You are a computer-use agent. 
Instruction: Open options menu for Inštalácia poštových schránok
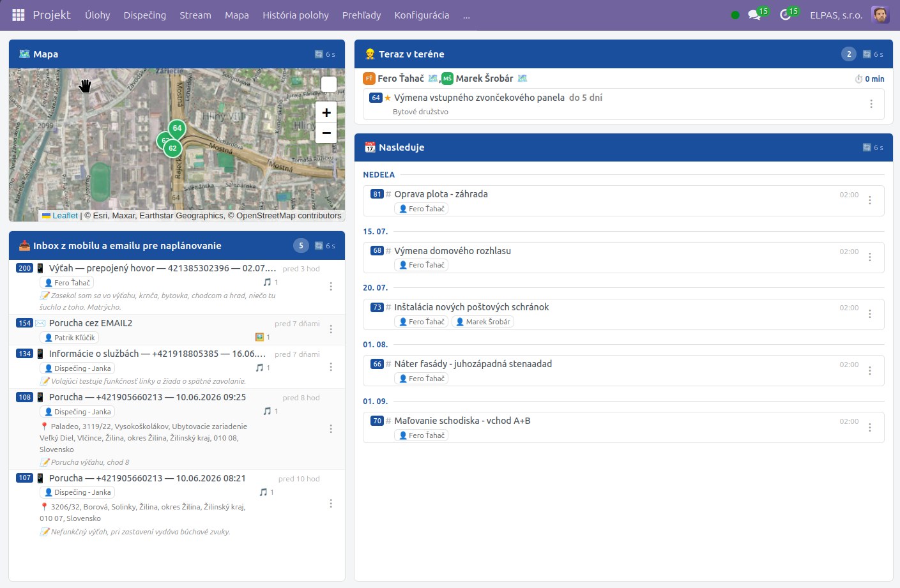[870, 313]
